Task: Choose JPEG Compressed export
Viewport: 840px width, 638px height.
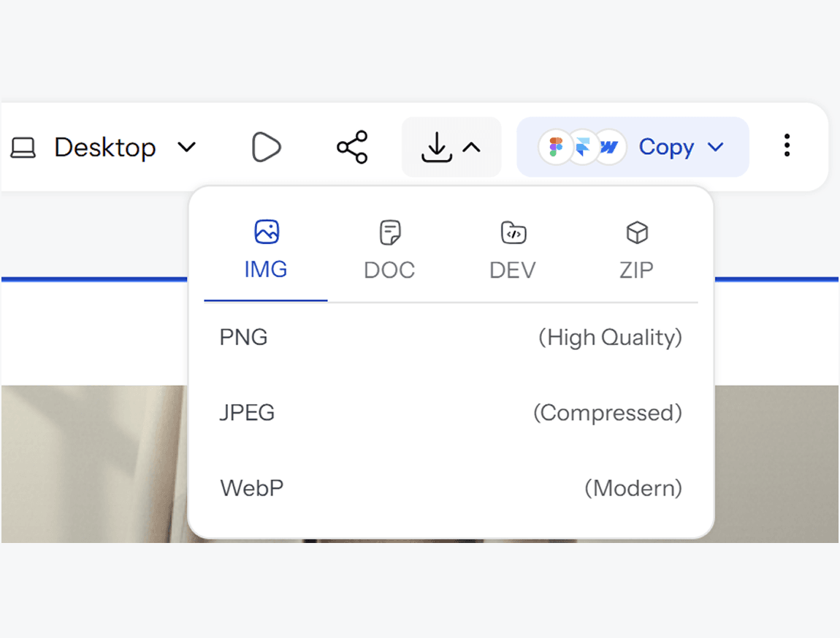Action: pyautogui.click(x=451, y=413)
